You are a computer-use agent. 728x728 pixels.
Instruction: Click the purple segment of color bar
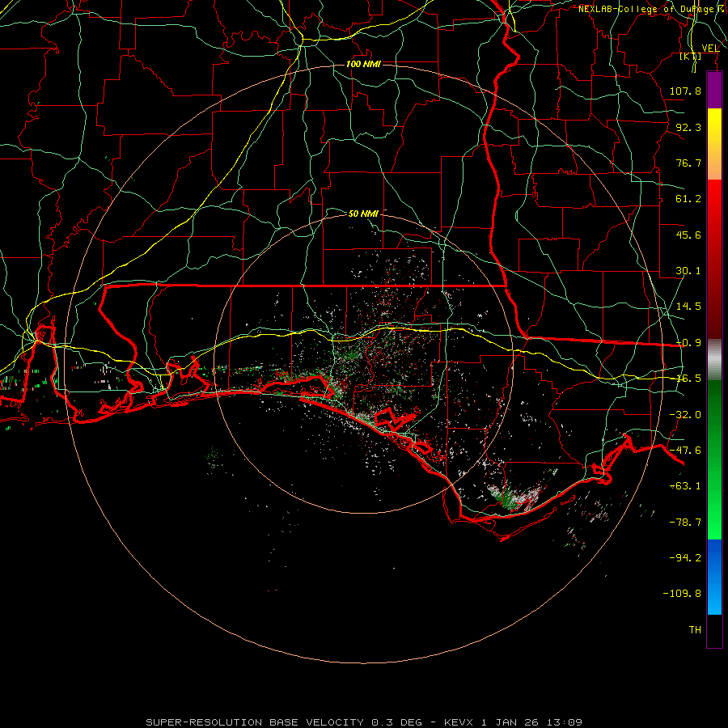(714, 90)
